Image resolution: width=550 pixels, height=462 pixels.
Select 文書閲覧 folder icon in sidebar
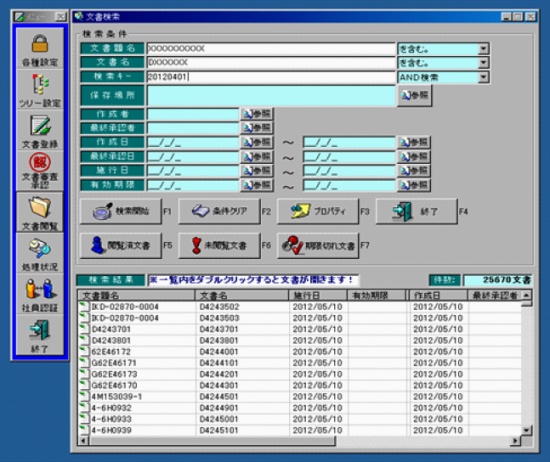[40, 212]
